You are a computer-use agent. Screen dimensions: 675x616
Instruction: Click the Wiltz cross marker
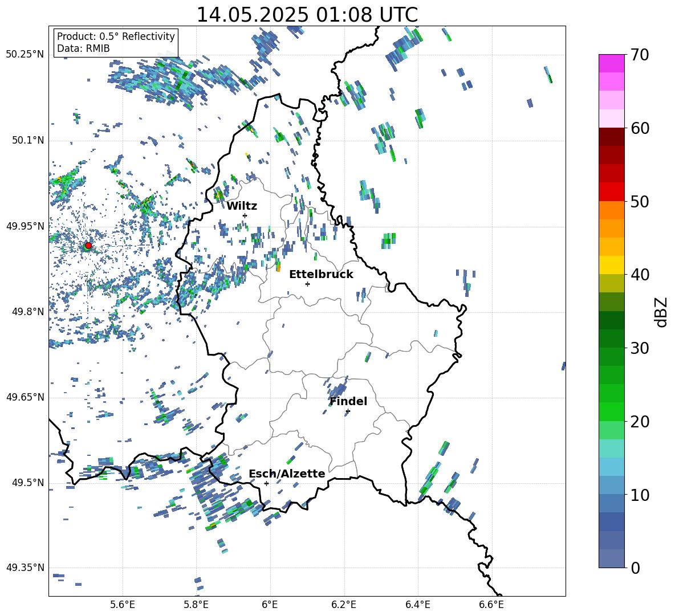pos(245,215)
